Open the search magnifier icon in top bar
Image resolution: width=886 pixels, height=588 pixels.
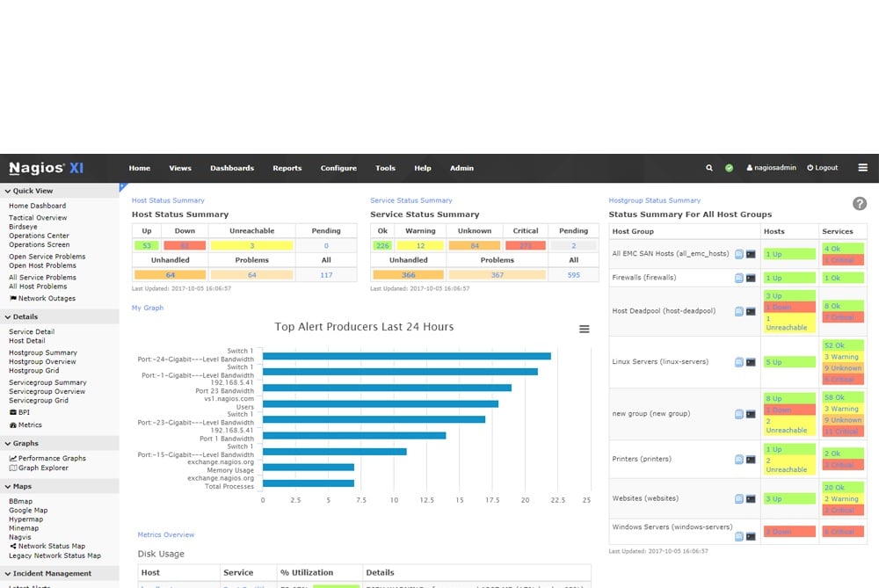(708, 168)
